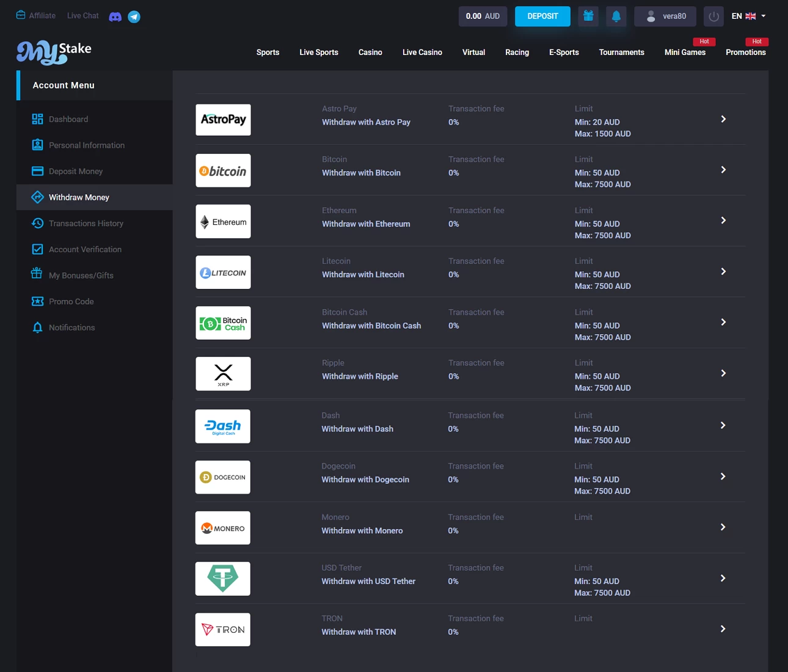Open the EN language dropdown

coord(748,16)
